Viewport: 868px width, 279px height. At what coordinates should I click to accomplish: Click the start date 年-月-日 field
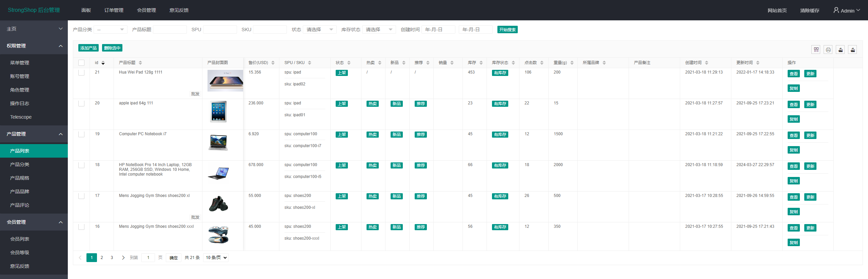[x=438, y=29]
